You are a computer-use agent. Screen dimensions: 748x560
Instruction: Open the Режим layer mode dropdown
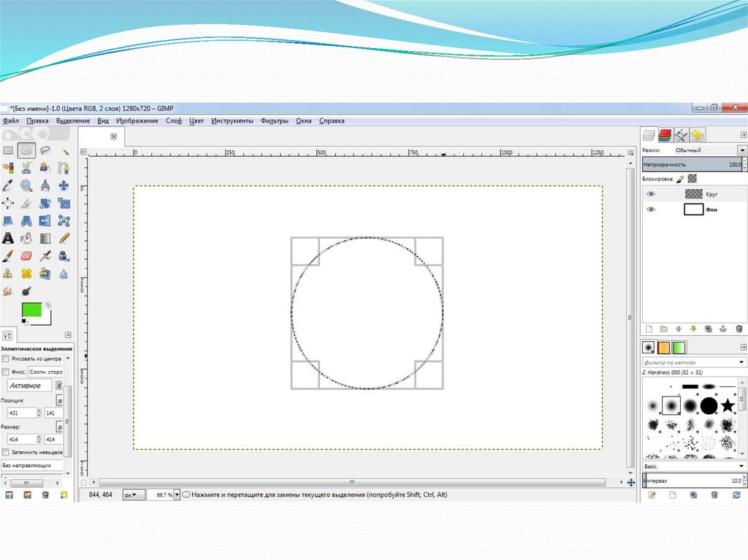742,150
